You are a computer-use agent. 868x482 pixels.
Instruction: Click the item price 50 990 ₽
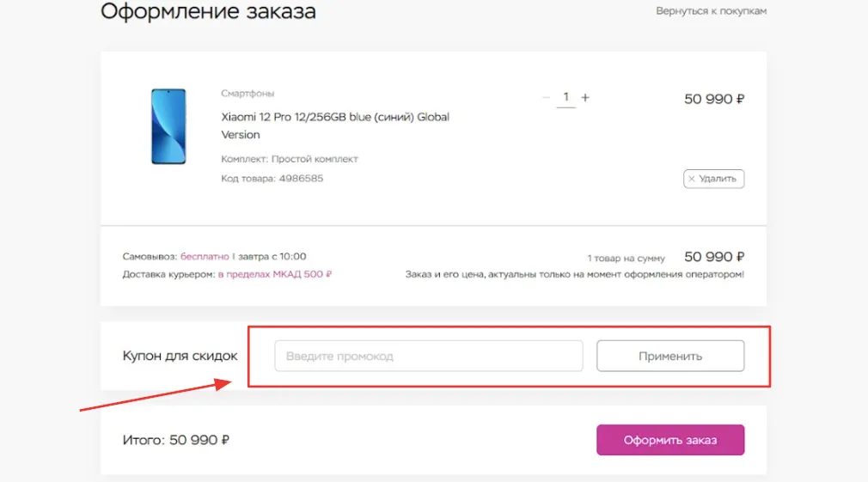tap(714, 99)
